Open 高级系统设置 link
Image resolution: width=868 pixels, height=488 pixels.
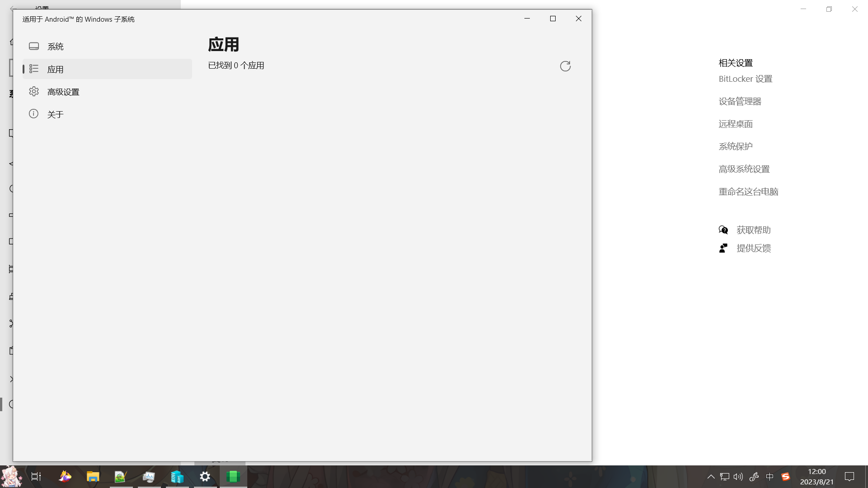744,169
